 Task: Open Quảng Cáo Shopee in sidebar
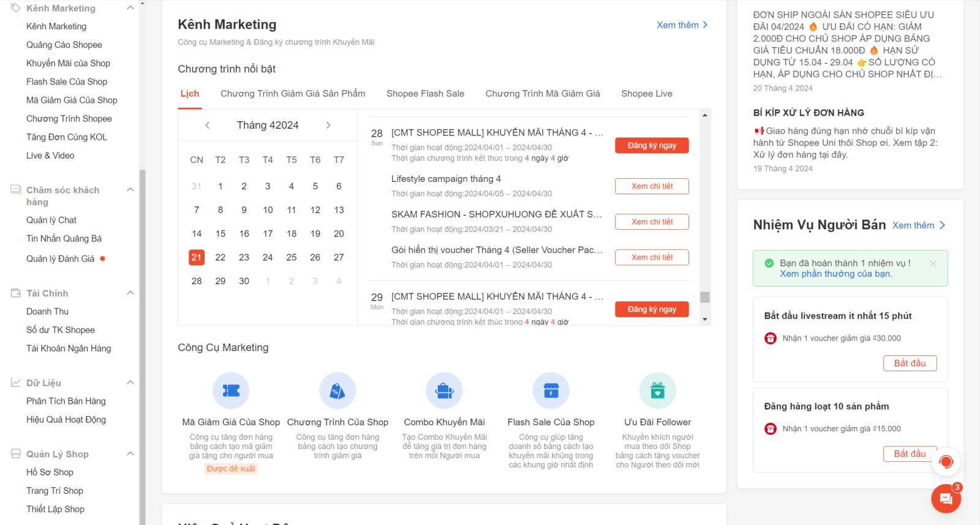(x=64, y=45)
